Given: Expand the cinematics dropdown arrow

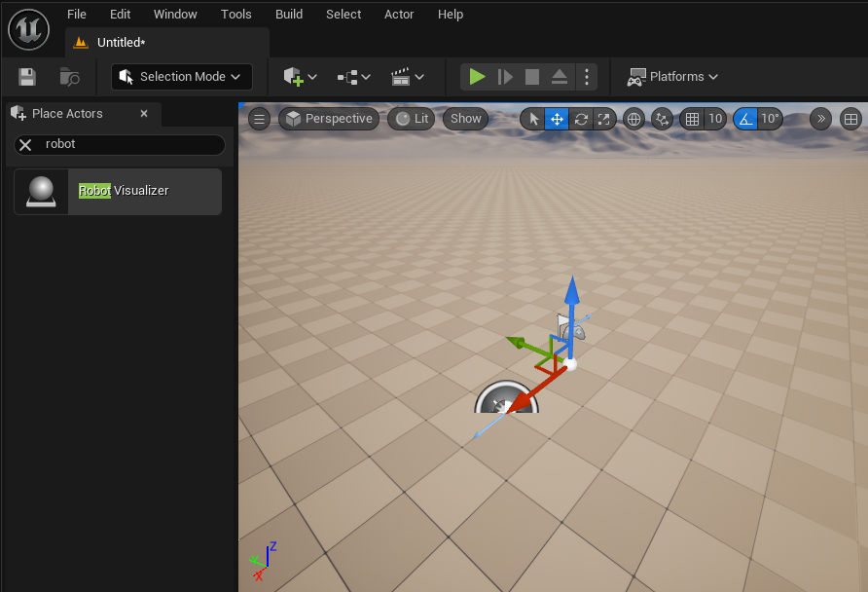Looking at the screenshot, I should (419, 77).
